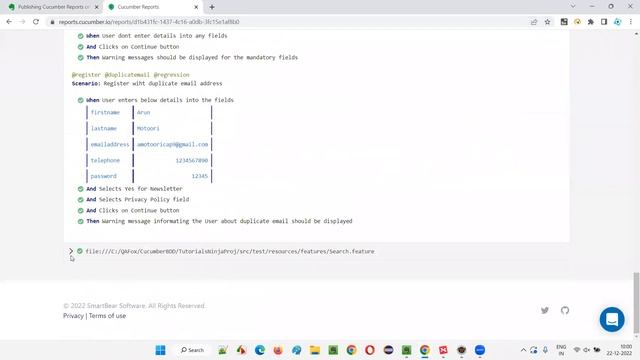View site info via the lock icon
The width and height of the screenshot is (640, 360).
point(52,22)
